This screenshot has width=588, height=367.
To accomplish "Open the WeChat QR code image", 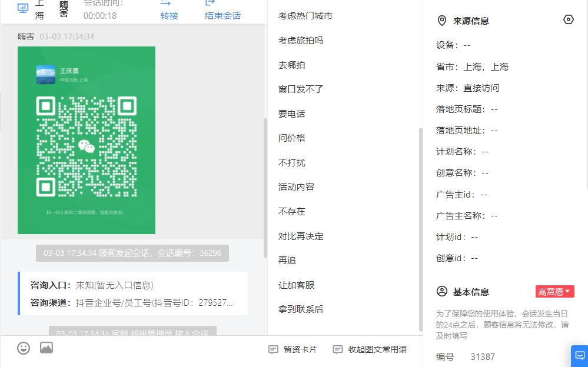I will coord(87,140).
